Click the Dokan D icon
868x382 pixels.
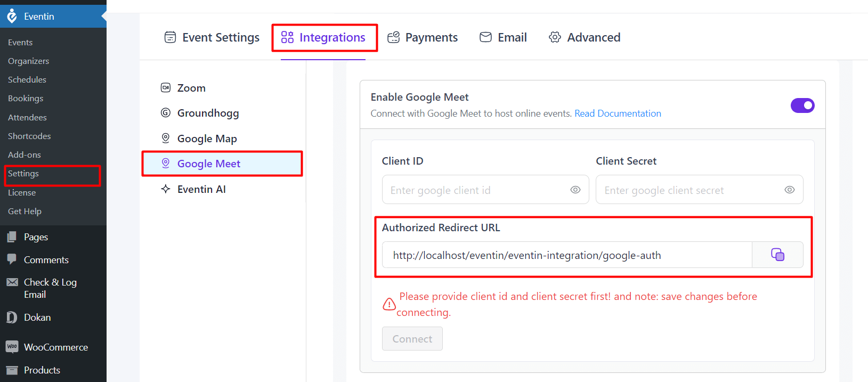(x=12, y=318)
